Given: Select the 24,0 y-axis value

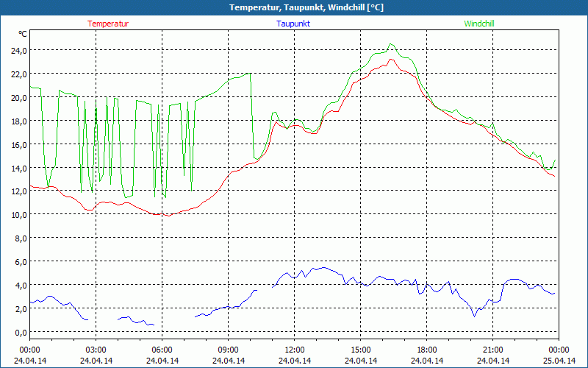Looking at the screenshot, I should pyautogui.click(x=19, y=50).
